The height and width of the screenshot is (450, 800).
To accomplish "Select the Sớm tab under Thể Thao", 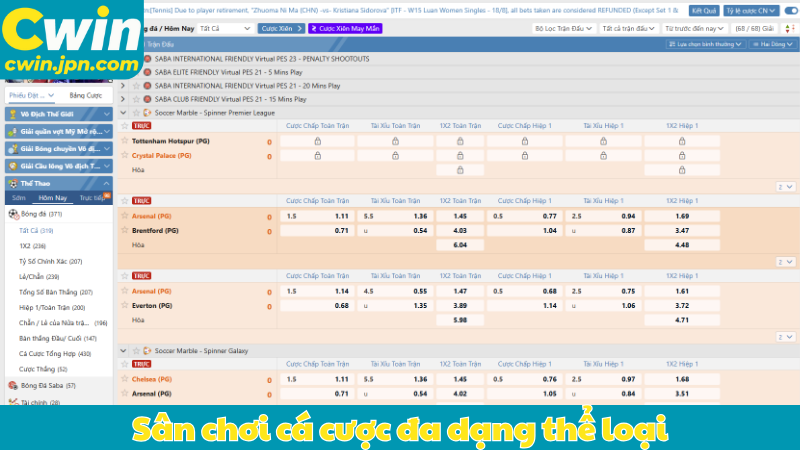I will tap(18, 198).
